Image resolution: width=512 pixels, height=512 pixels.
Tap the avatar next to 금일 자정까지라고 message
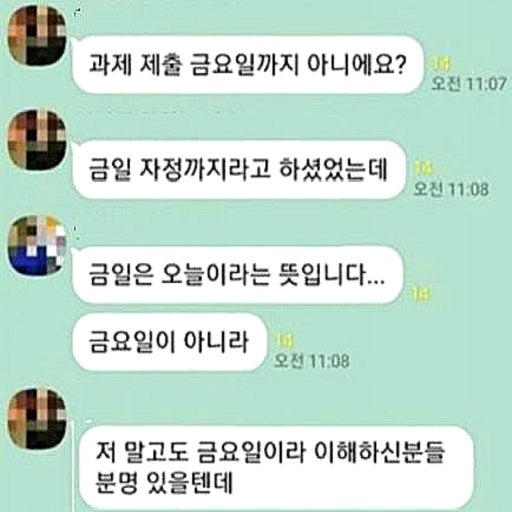click(x=37, y=140)
